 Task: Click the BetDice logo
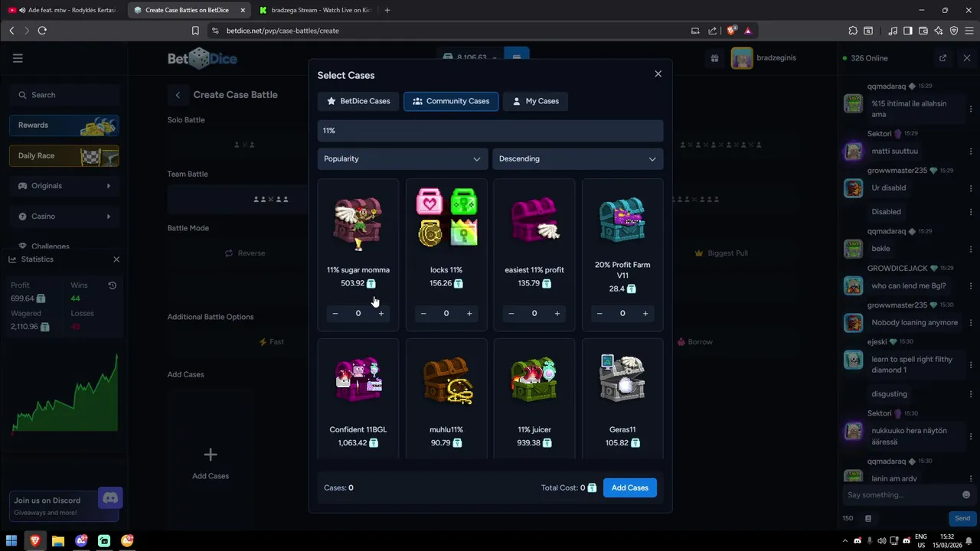[202, 58]
